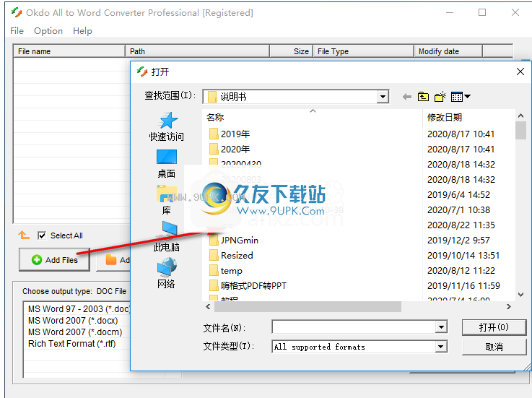Viewport: 532px width, 398px height.
Task: Click the horizontal scrollbar thumb
Action: coord(308,307)
